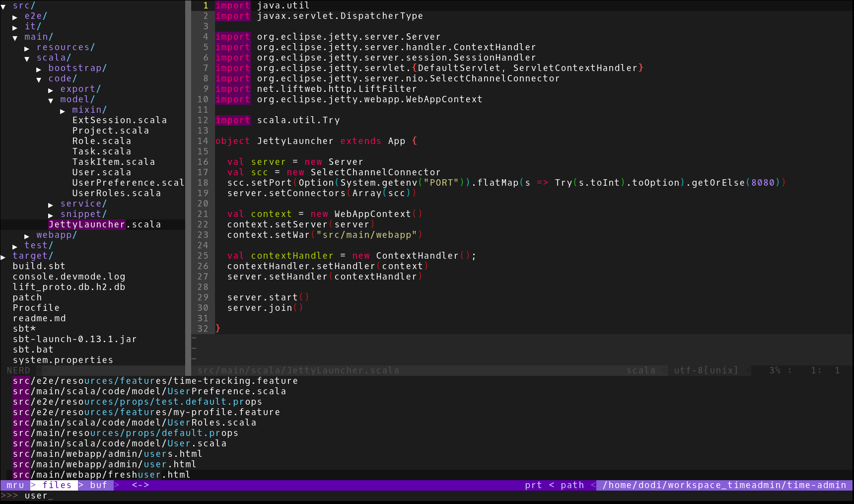Open User.scala match in results
The height and width of the screenshot is (504, 854).
coord(120,443)
